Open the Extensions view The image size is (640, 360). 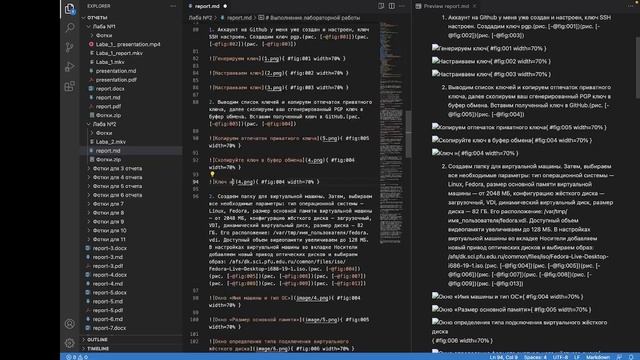70,86
